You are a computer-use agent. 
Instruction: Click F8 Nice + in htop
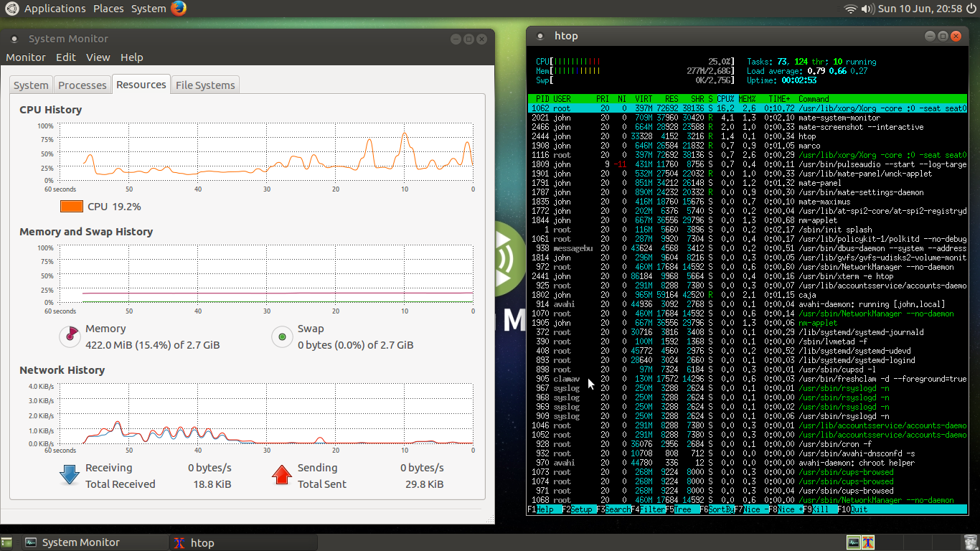pos(786,509)
